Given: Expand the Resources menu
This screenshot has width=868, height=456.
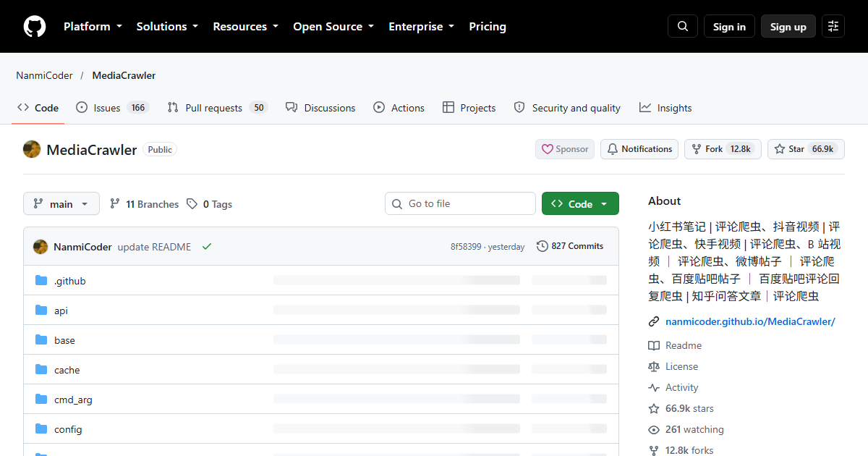Looking at the screenshot, I should 245,27.
